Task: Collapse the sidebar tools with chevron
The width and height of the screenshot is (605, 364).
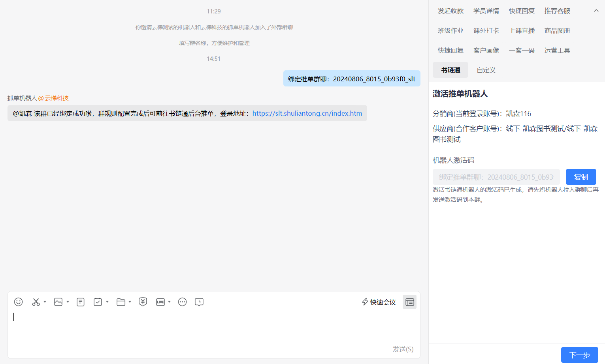Action: (596, 11)
